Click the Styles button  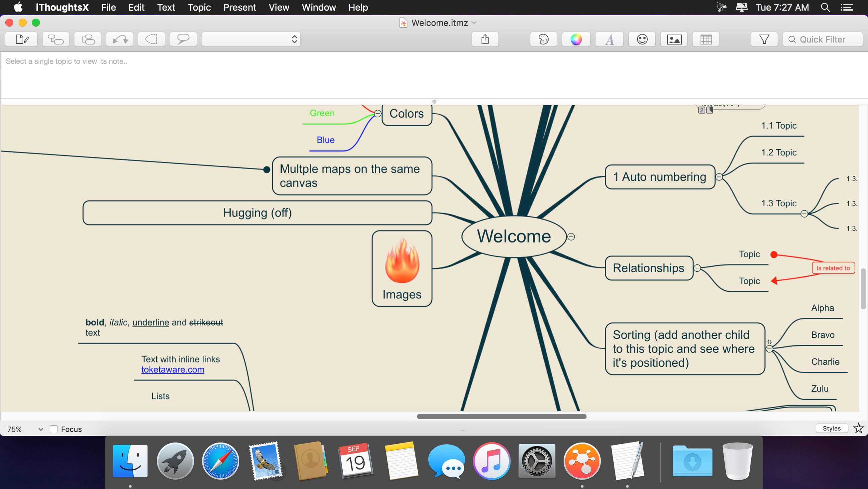[x=831, y=429]
